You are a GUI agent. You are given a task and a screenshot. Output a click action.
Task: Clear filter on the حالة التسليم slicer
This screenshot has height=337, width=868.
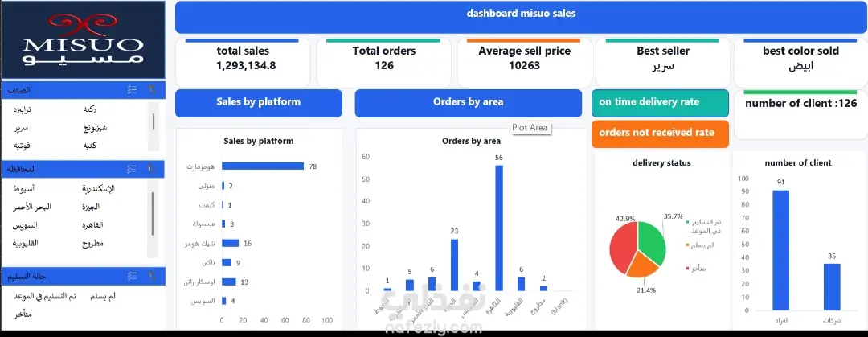[x=152, y=276]
